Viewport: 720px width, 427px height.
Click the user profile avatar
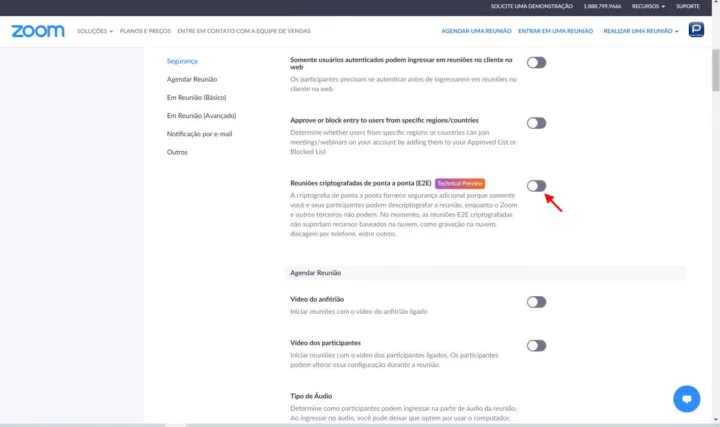(696, 31)
